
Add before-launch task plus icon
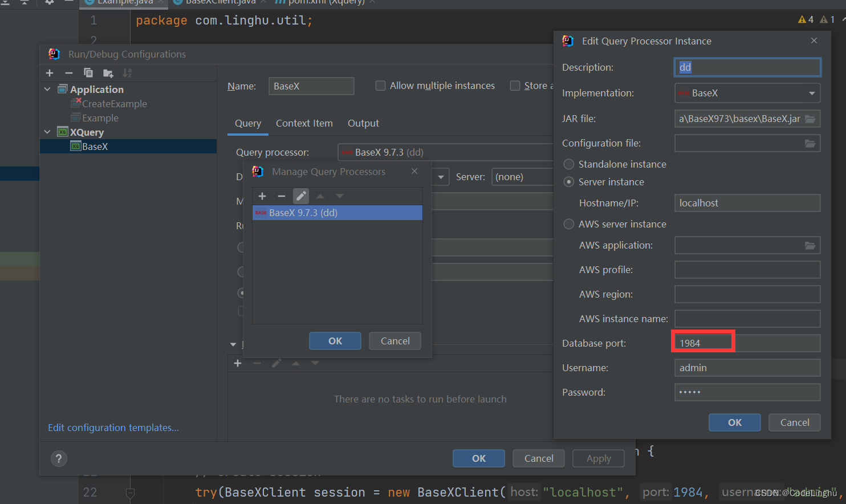[238, 363]
